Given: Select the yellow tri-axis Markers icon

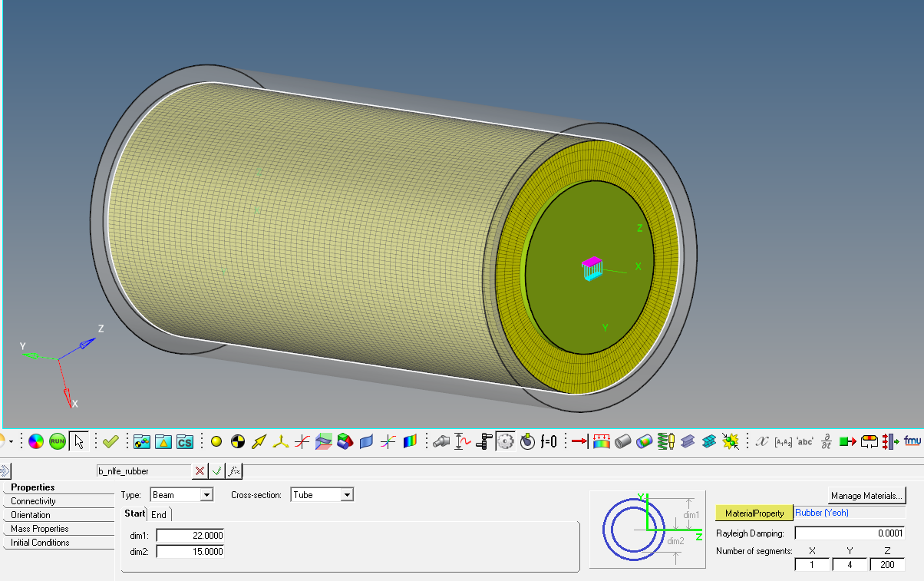Looking at the screenshot, I should pos(281,441).
